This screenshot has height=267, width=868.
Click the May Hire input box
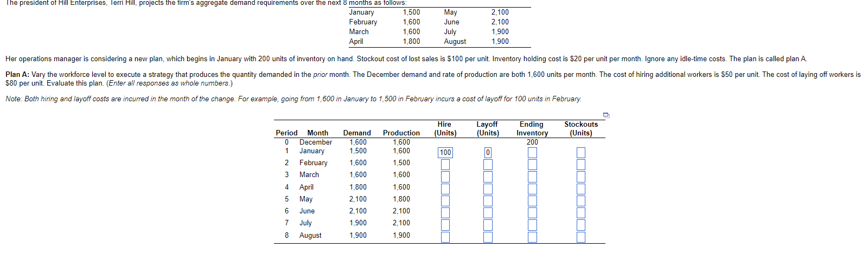pyautogui.click(x=445, y=201)
